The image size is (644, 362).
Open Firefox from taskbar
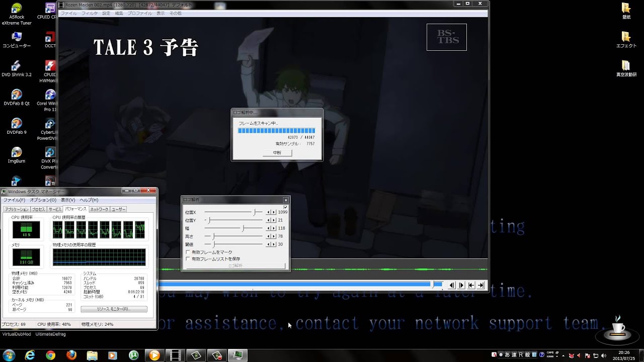pos(71,355)
